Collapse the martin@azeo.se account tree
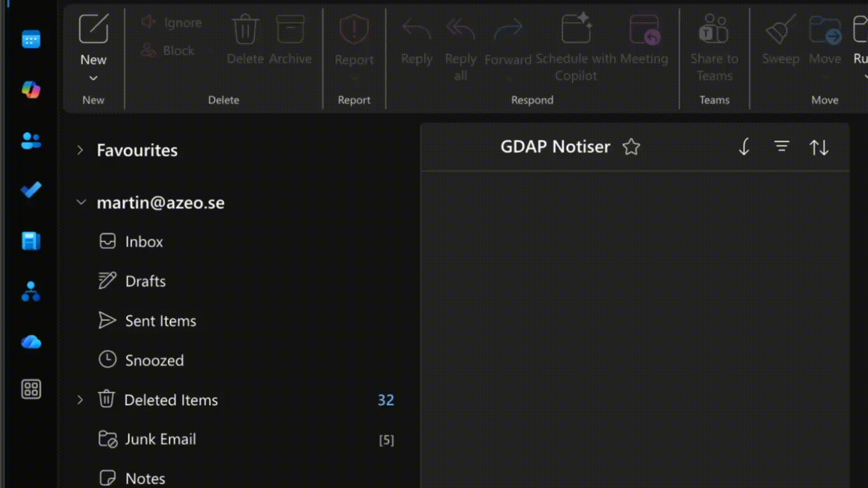The height and width of the screenshot is (488, 868). coord(81,202)
